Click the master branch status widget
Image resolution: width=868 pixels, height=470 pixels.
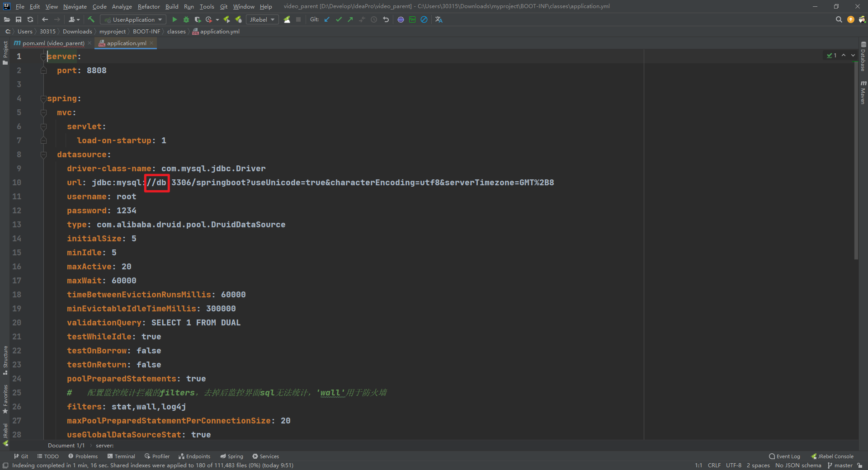pos(840,465)
